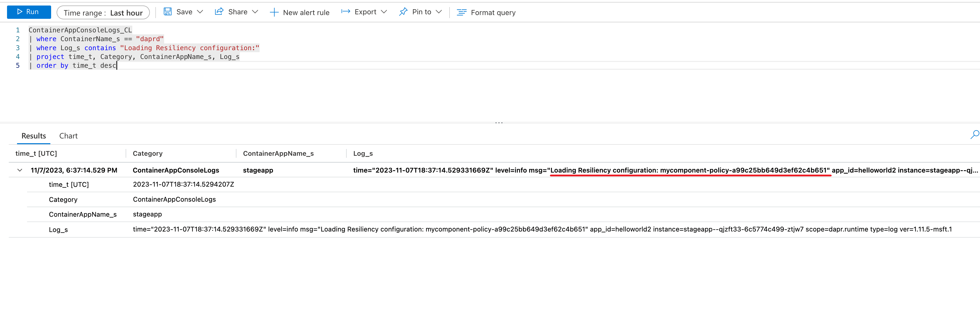
Task: Click the Run button to execute query
Action: tap(28, 12)
